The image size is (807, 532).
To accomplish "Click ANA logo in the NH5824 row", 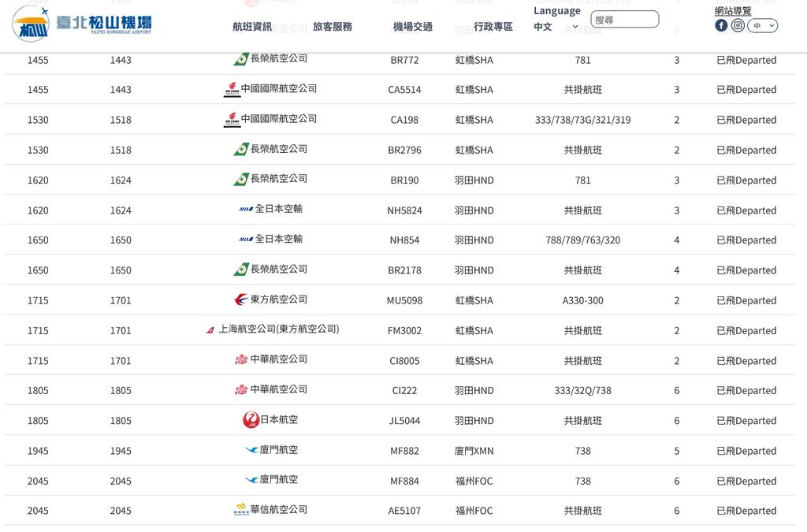I will click(x=246, y=209).
